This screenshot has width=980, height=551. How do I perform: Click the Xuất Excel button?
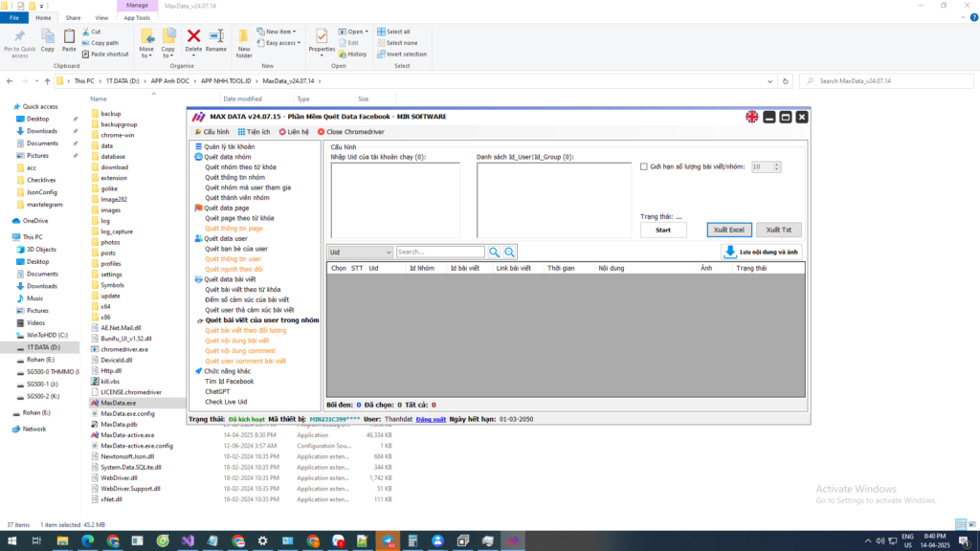729,230
